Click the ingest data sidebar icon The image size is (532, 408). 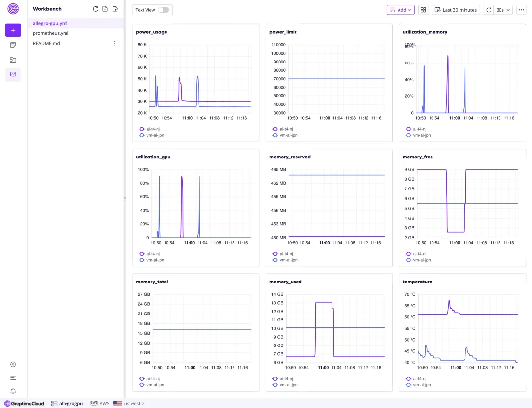[13, 60]
